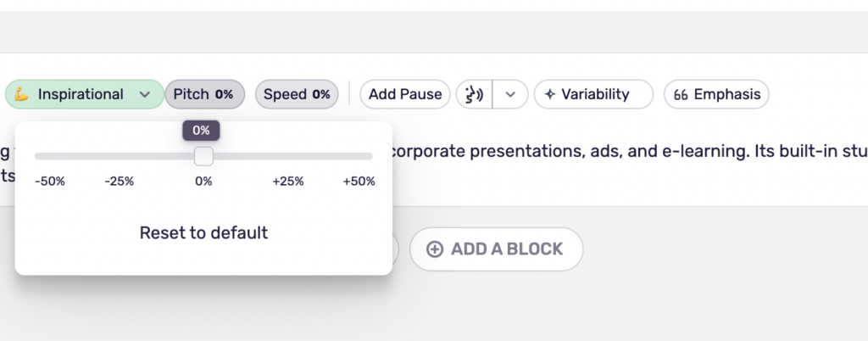
Task: Expand the Inspirational style chevron
Action: [145, 95]
